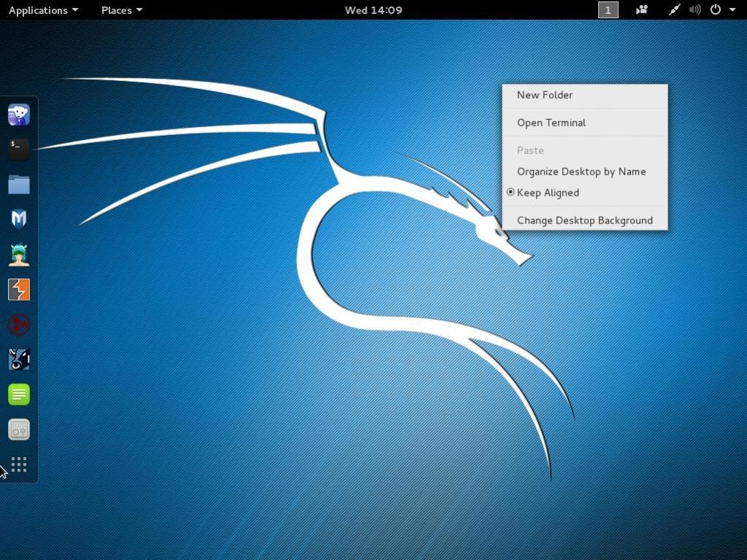Choose Organize Desktop by Name
The height and width of the screenshot is (560, 747).
(585, 172)
